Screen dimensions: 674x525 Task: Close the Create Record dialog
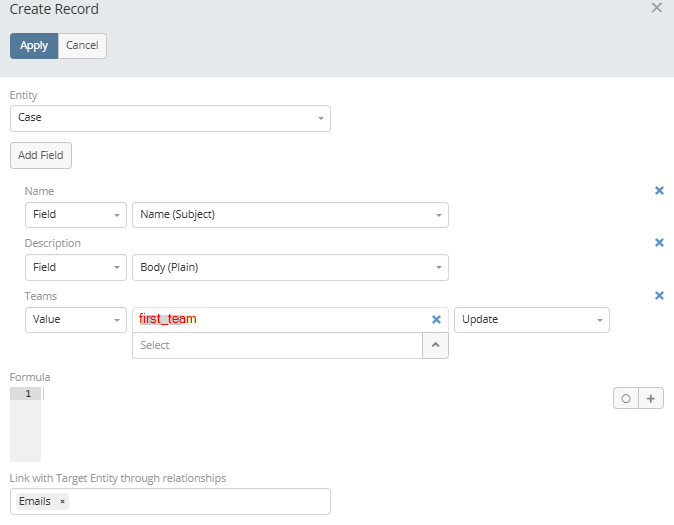pos(657,8)
